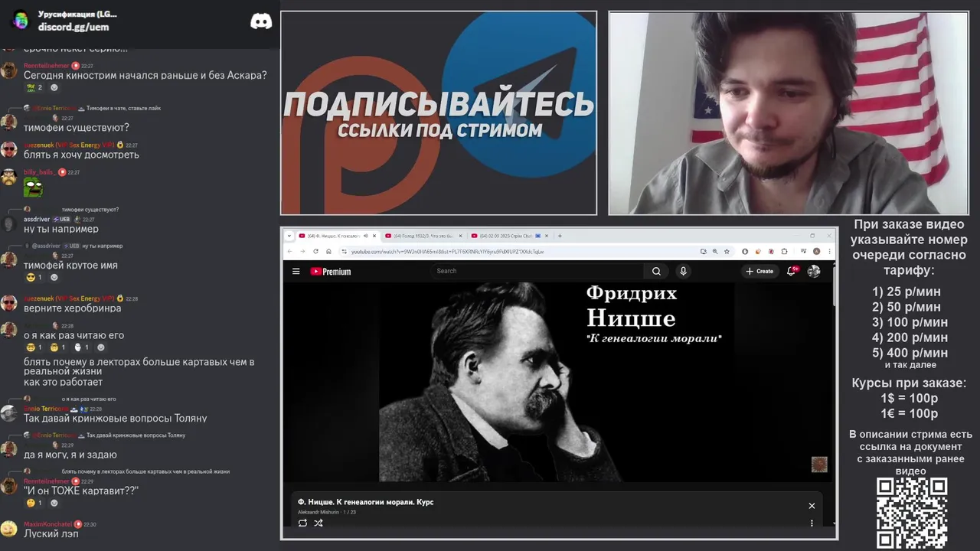Viewport: 980px width, 551px height.
Task: Click the YouTube search magnifier button
Action: (x=656, y=271)
